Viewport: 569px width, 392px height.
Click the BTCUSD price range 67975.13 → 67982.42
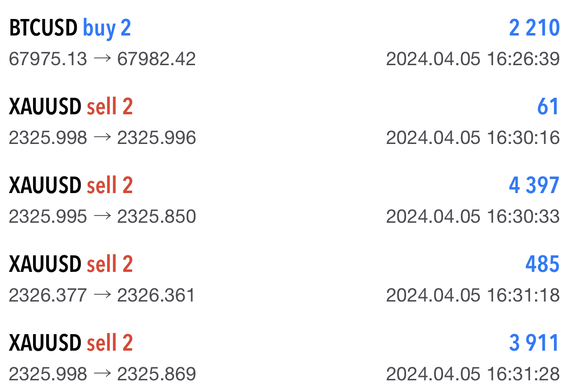pos(102,59)
